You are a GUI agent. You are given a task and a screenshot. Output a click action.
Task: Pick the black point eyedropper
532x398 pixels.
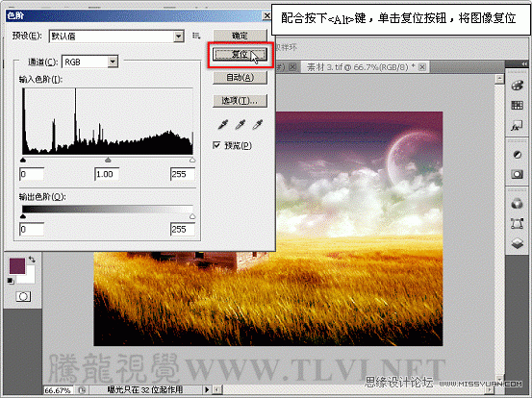point(223,125)
